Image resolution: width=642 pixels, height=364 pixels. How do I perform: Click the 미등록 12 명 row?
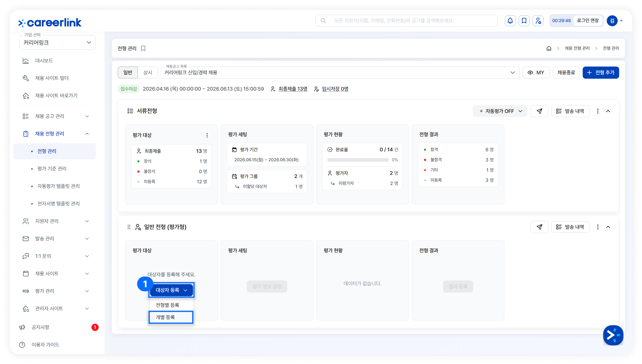(171, 182)
